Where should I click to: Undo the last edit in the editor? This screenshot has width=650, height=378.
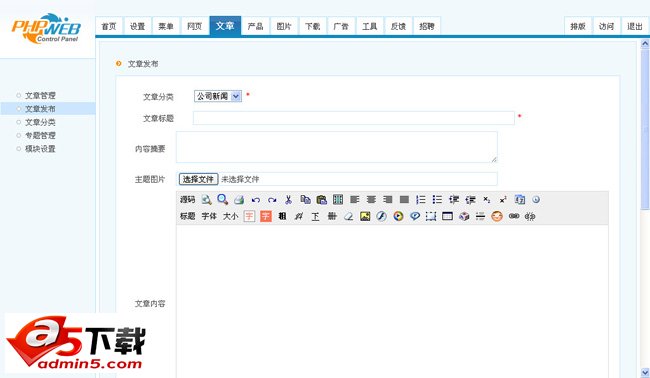click(256, 200)
